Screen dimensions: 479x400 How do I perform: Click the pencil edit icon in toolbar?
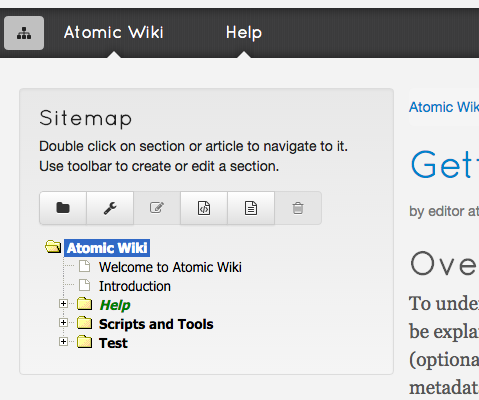pyautogui.click(x=157, y=208)
